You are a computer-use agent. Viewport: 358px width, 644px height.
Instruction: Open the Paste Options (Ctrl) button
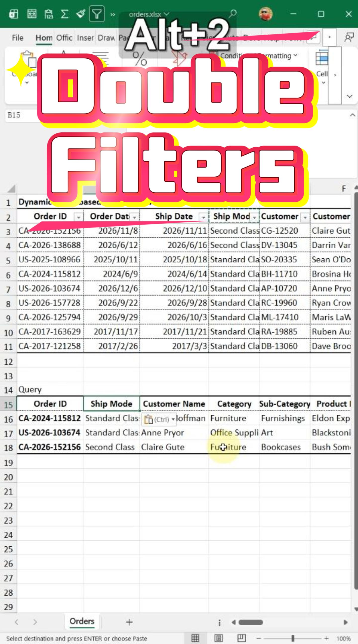tap(159, 419)
